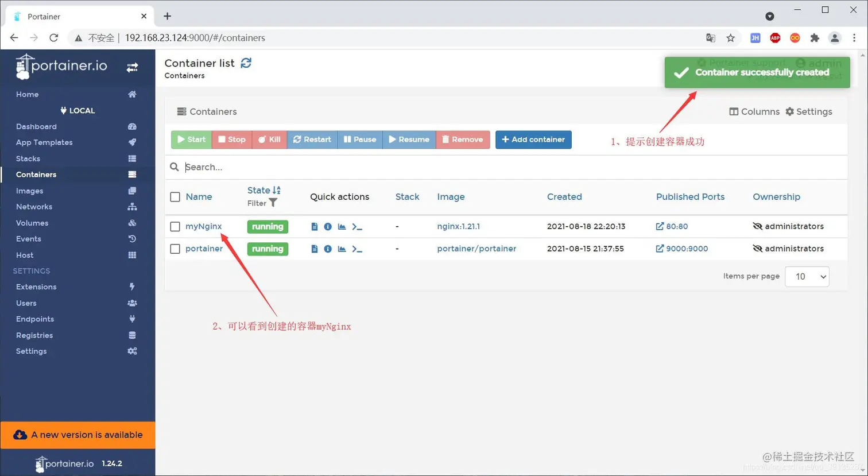Viewport: 868px width, 476px height.
Task: Open Images in the sidebar
Action: tap(77, 191)
